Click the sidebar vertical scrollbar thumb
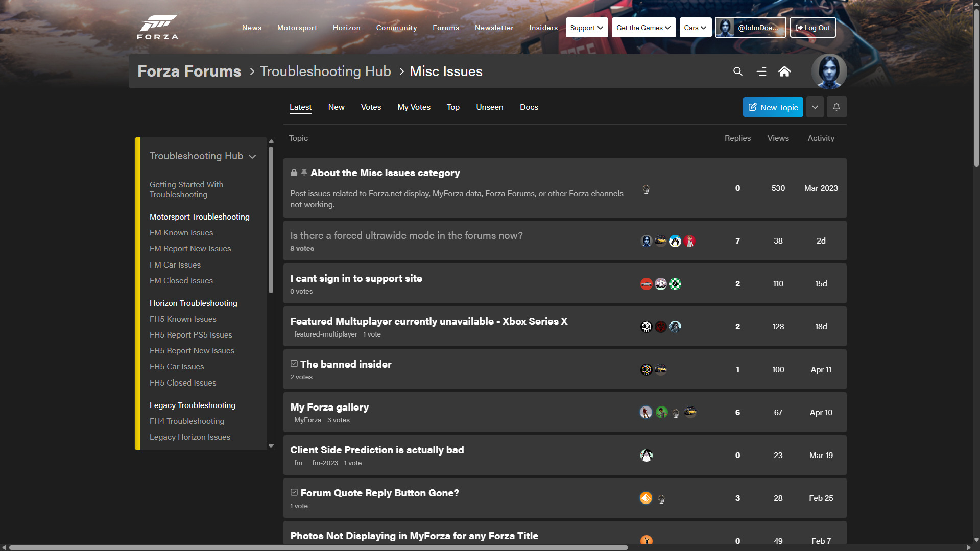The width and height of the screenshot is (980, 551). coord(271,220)
